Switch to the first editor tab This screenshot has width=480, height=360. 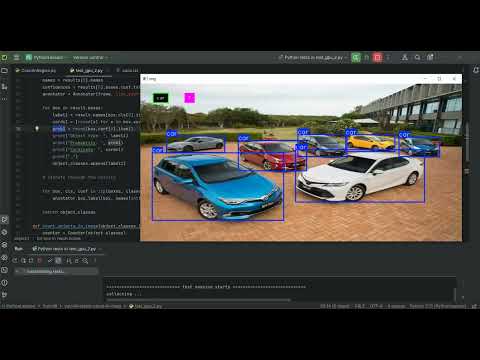pos(36,70)
